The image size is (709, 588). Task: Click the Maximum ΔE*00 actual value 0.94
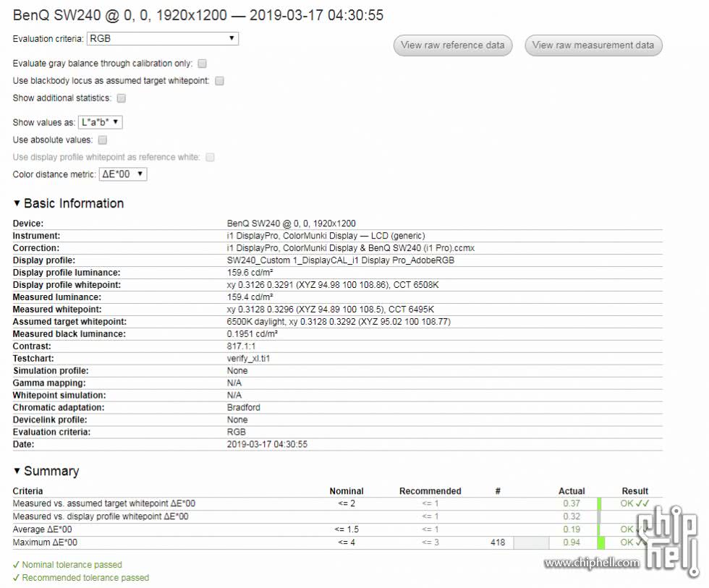tap(572, 542)
